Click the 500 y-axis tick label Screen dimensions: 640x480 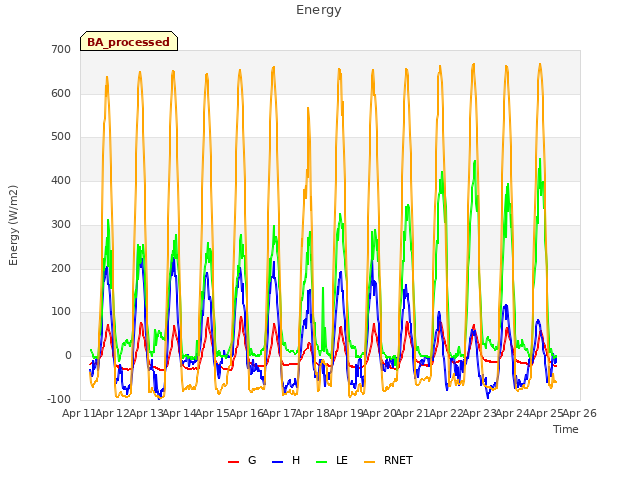click(61, 137)
